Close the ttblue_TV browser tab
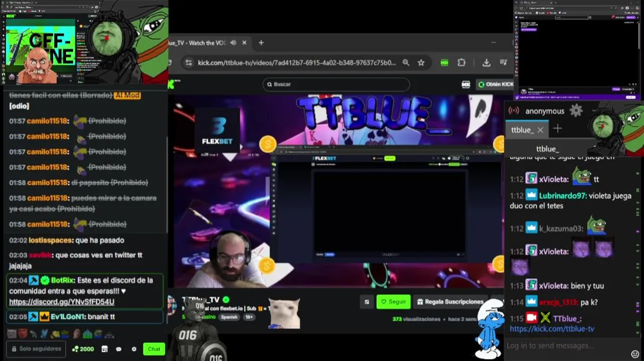The width and height of the screenshot is (644, 361). coord(244,43)
